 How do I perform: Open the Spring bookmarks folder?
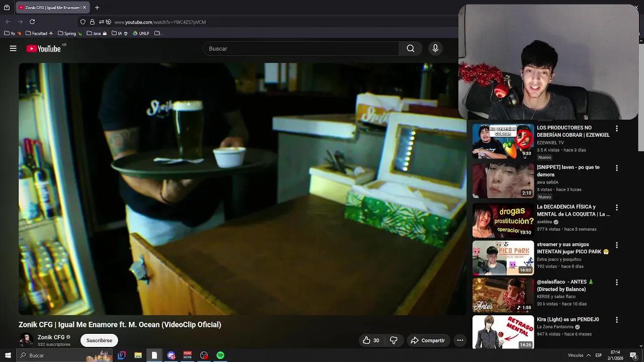[70, 33]
